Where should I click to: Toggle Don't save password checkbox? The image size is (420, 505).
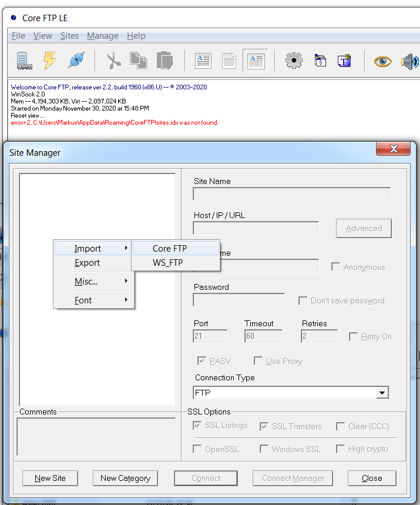(303, 301)
